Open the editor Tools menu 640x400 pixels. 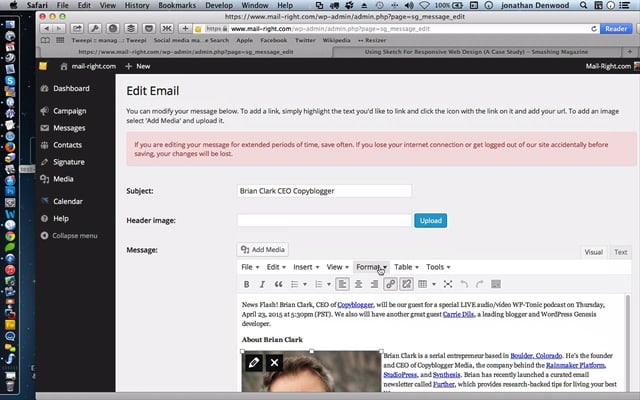coord(438,267)
